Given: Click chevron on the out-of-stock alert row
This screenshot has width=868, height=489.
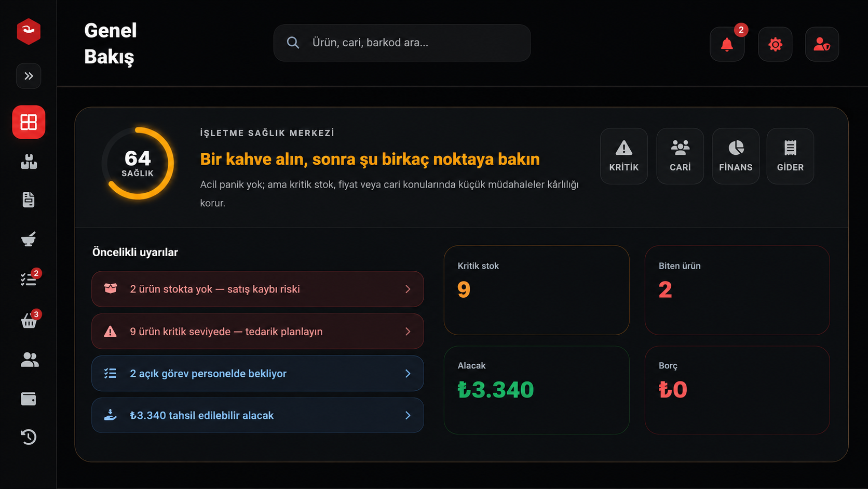Looking at the screenshot, I should pos(408,289).
